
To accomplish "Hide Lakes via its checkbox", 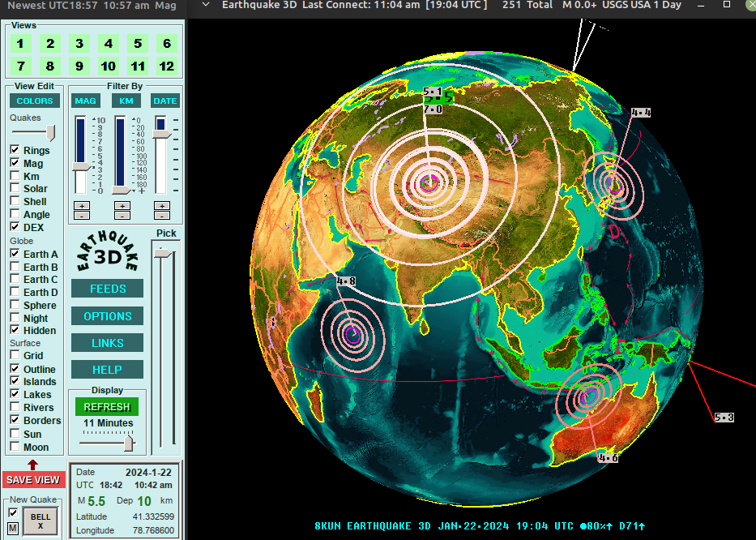I will pos(15,394).
